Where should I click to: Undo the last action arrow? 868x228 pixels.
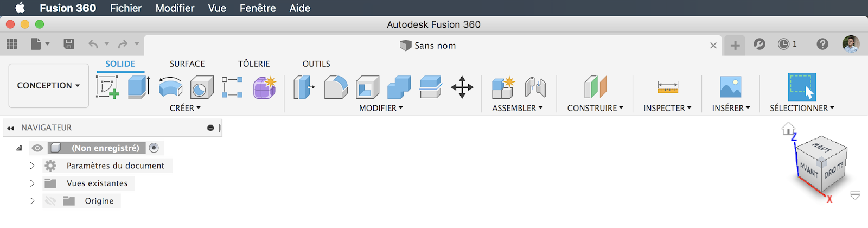[93, 44]
